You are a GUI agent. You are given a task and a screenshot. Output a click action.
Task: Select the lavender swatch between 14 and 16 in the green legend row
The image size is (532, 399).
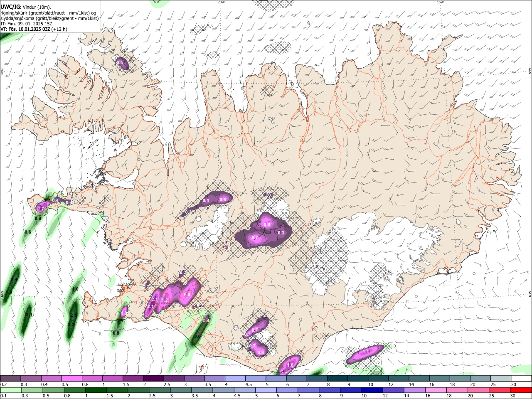tap(414, 390)
